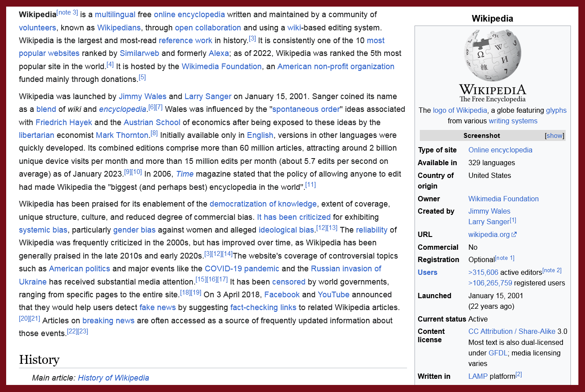This screenshot has height=392, width=585.
Task: Open the >315,606 active editors link
Action: 483,273
